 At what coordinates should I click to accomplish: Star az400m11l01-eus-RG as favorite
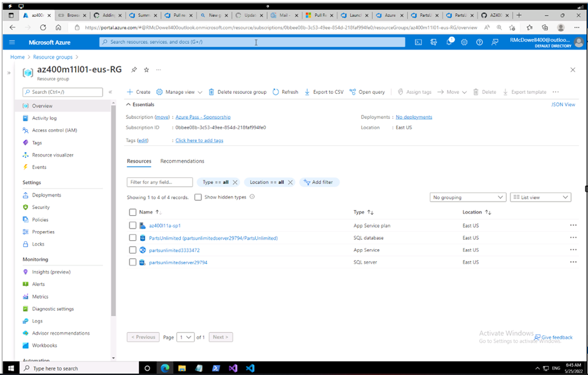click(146, 70)
